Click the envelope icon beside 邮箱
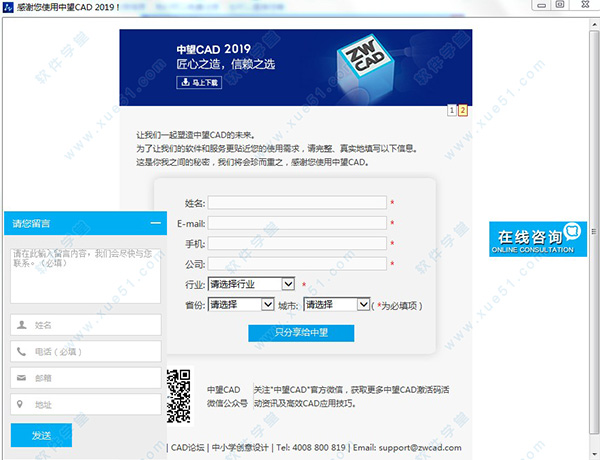The image size is (600, 460). [x=21, y=378]
